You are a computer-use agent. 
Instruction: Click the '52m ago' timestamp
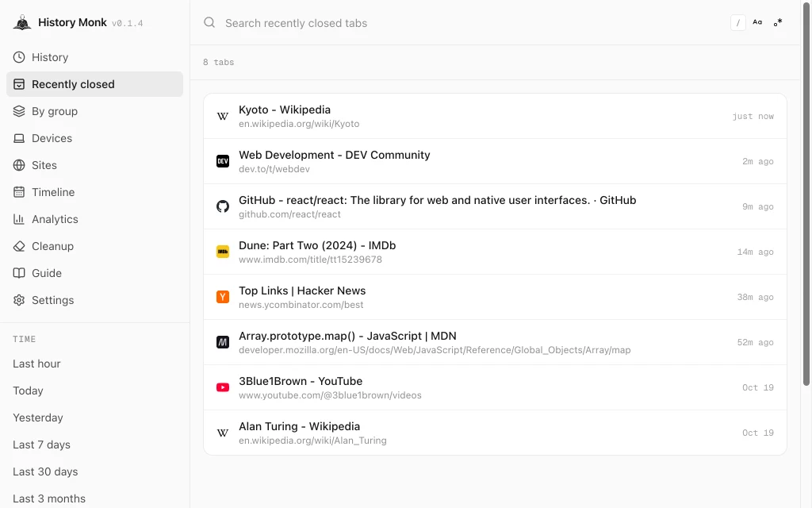pyautogui.click(x=756, y=342)
